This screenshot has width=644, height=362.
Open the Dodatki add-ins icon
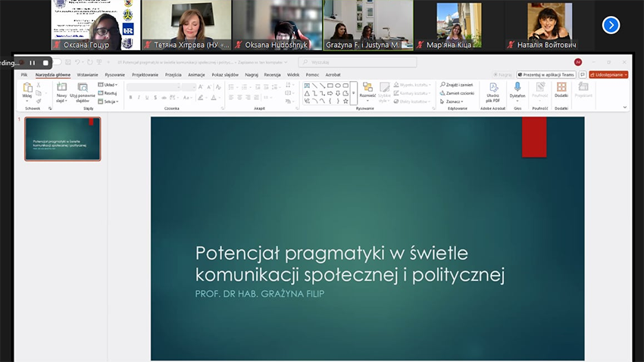pyautogui.click(x=561, y=88)
